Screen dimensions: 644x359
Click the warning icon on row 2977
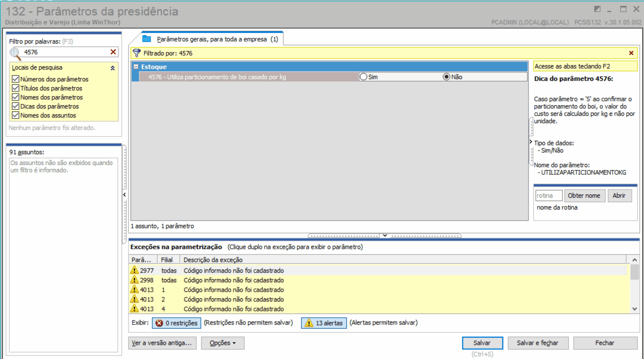pyautogui.click(x=134, y=270)
